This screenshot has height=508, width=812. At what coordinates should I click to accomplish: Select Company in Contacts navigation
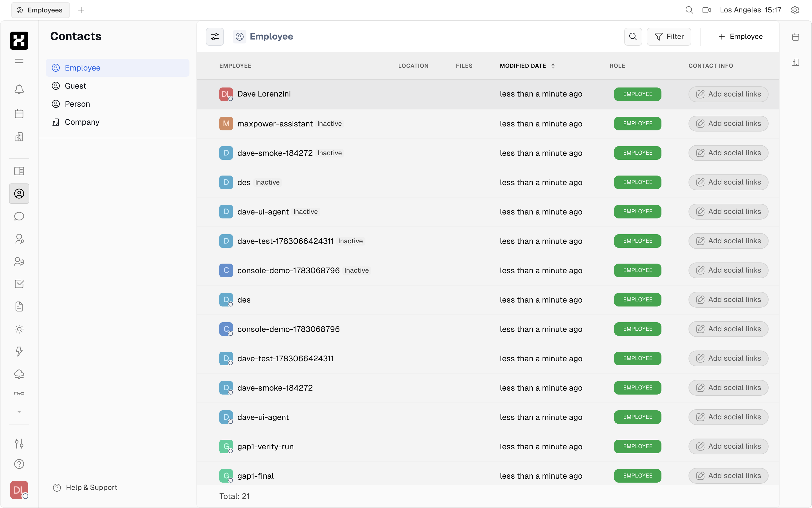(118, 122)
